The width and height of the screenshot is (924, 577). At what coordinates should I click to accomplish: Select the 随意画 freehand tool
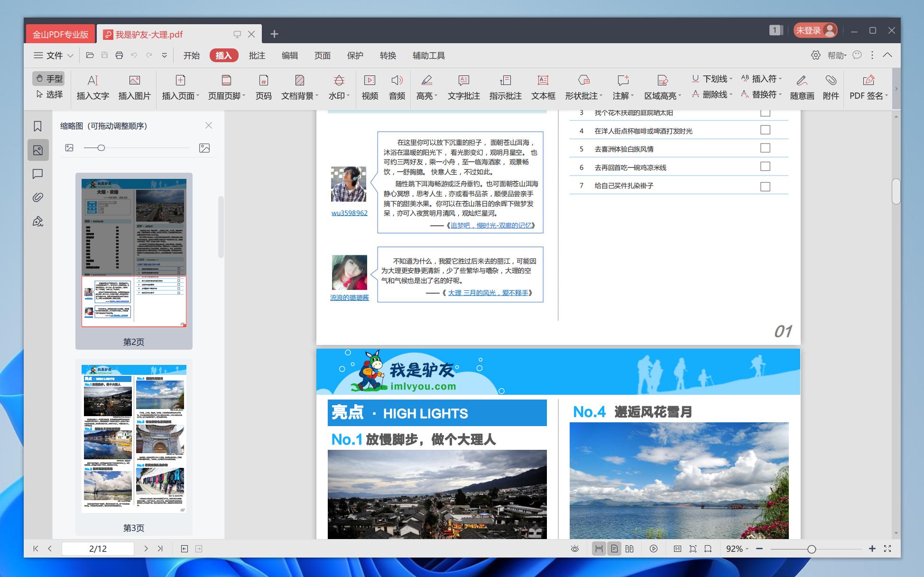(x=802, y=87)
